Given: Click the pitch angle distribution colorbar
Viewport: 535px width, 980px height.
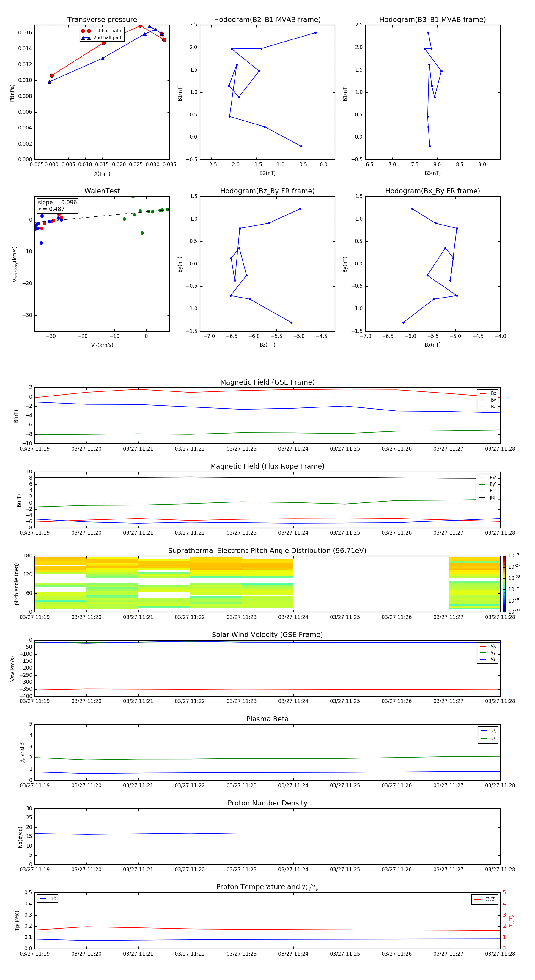Looking at the screenshot, I should tap(504, 584).
